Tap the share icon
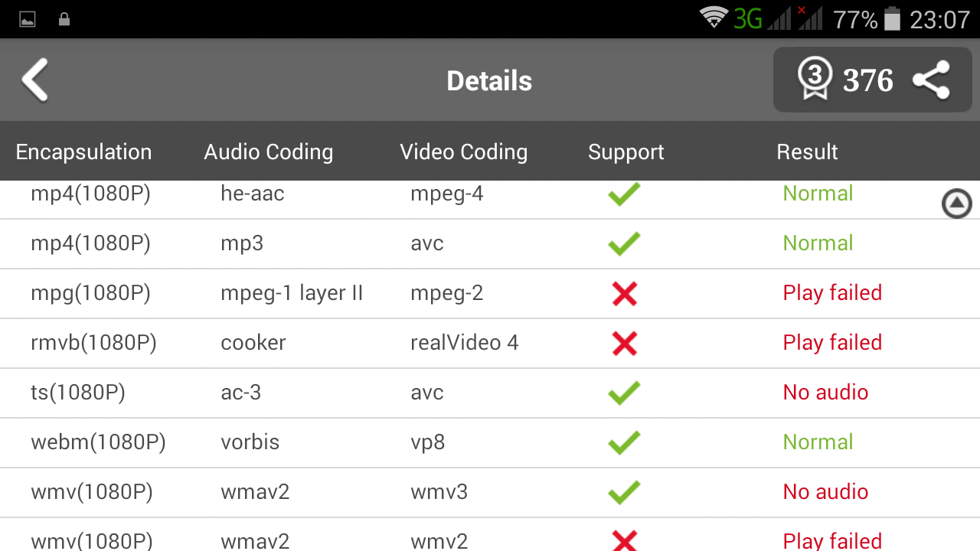The image size is (980, 551). pos(931,80)
